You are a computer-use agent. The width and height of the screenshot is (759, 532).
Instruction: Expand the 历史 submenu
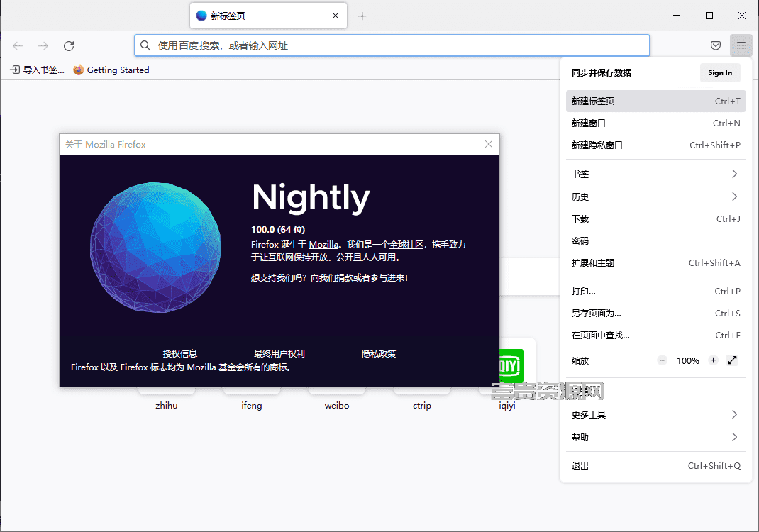pyautogui.click(x=656, y=196)
